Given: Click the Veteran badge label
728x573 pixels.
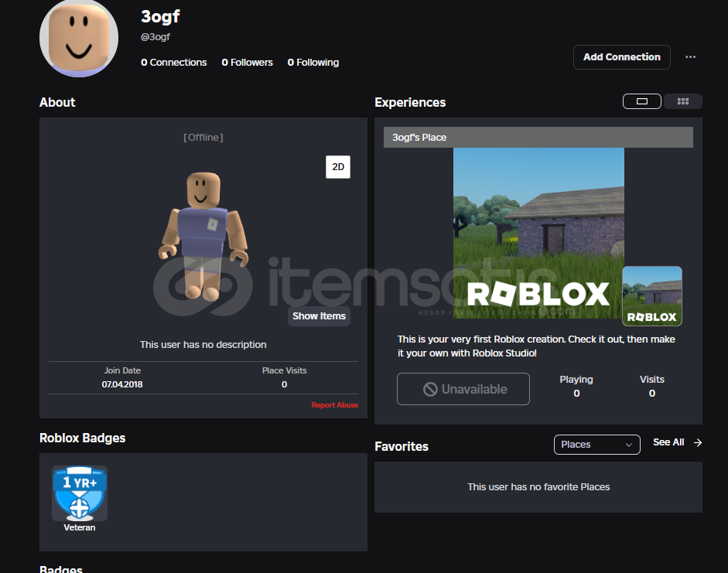Looking at the screenshot, I should point(80,527).
